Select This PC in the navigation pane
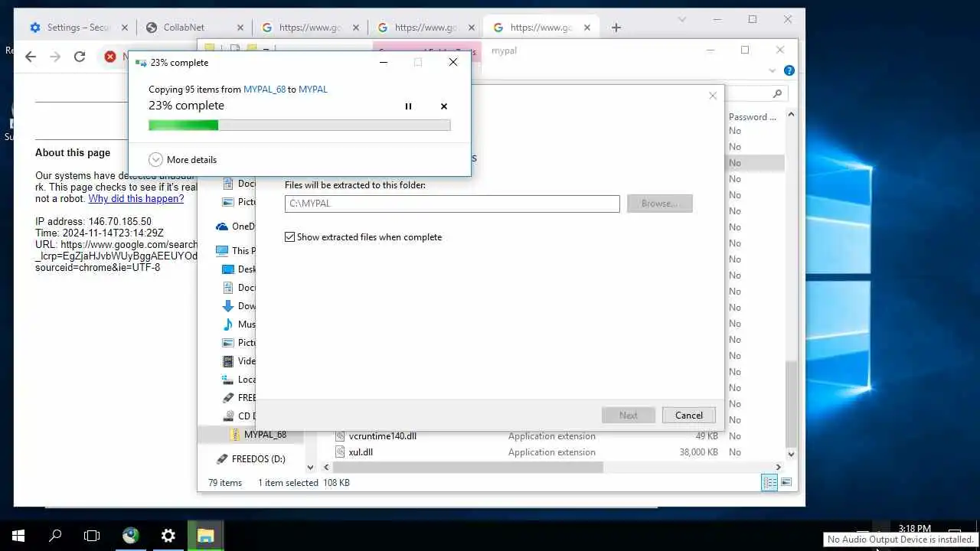The height and width of the screenshot is (551, 980). coord(235,251)
